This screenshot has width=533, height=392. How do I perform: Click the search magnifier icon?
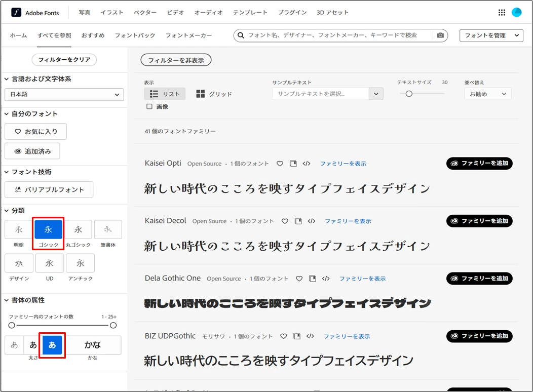point(241,35)
